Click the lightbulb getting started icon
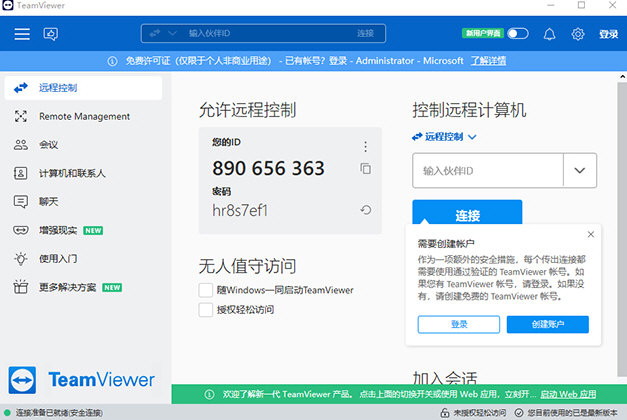The height and width of the screenshot is (420, 627). 21,259
